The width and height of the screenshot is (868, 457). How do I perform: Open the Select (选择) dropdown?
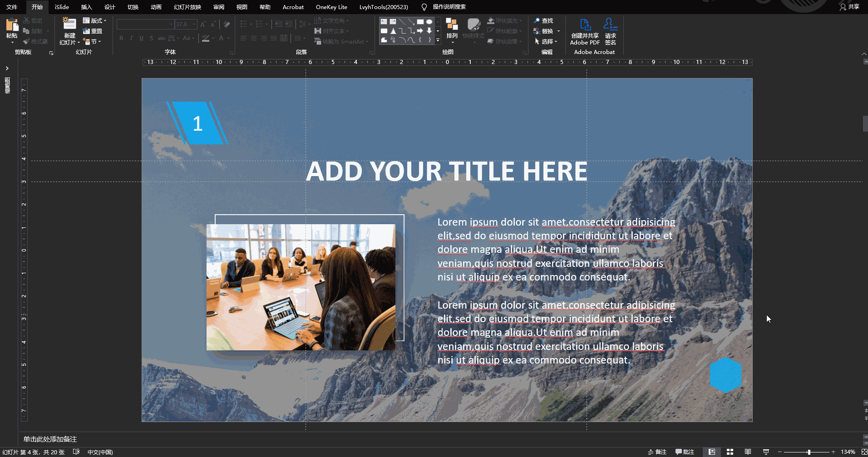pos(546,42)
